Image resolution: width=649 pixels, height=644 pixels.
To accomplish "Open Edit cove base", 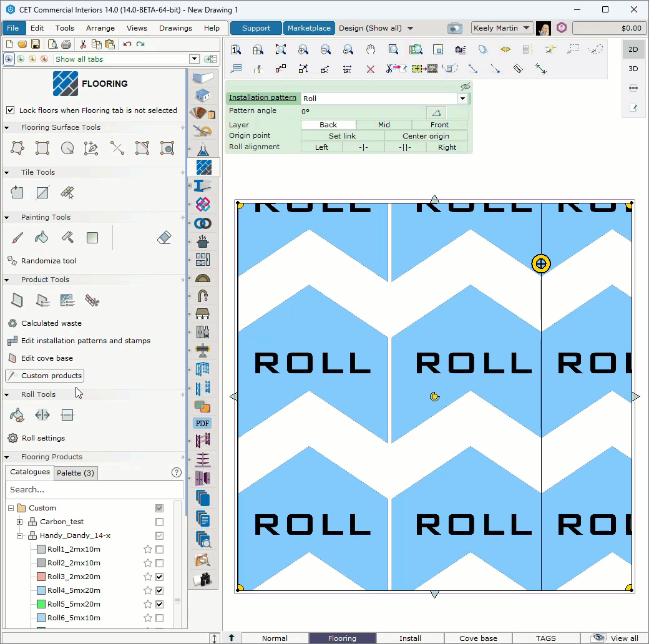I will [41, 358].
